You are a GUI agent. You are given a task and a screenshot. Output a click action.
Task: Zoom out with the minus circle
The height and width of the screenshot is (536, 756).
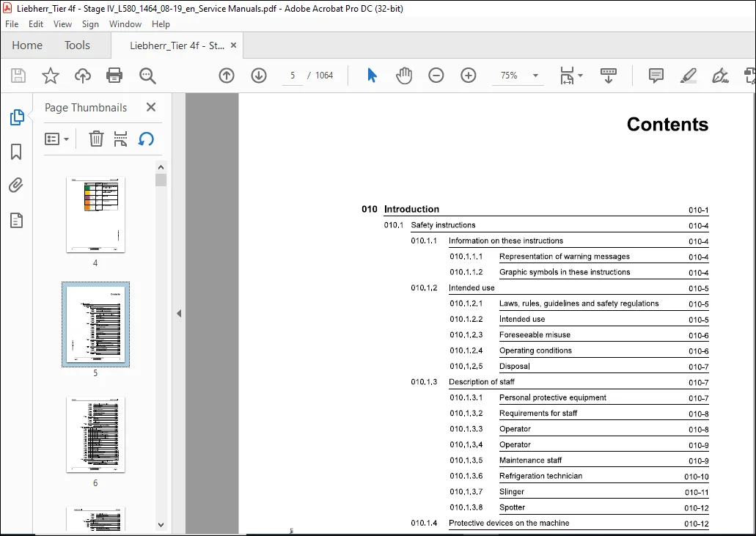436,76
